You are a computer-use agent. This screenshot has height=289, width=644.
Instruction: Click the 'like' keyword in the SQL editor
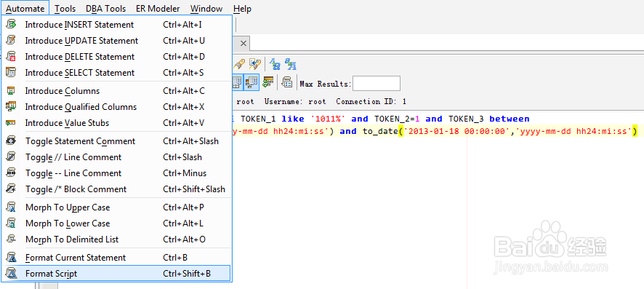[293, 119]
